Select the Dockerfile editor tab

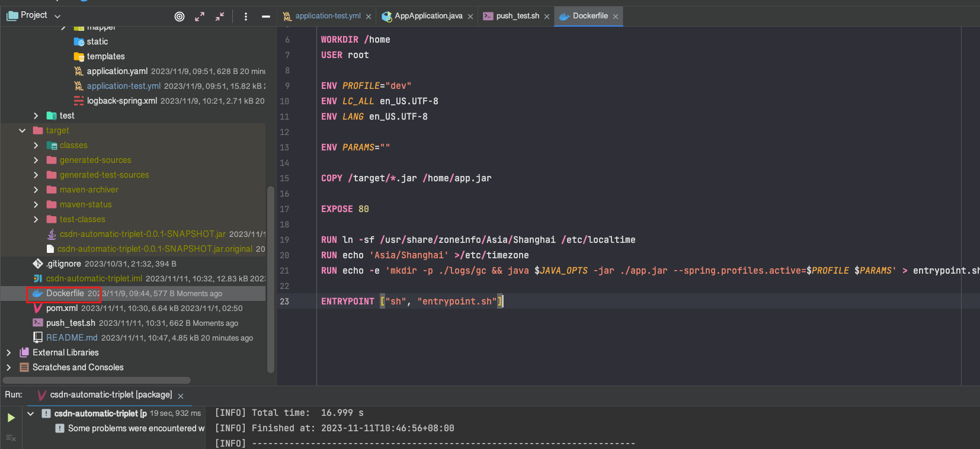[x=590, y=16]
